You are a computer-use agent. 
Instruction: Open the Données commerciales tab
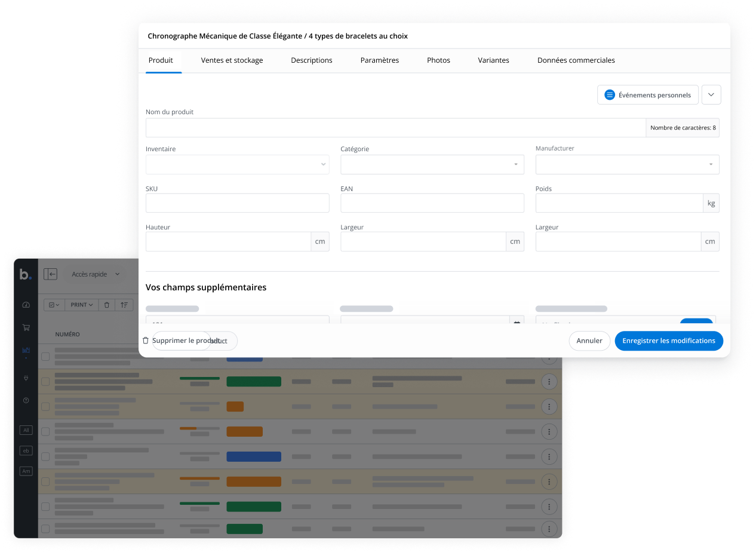click(x=576, y=60)
